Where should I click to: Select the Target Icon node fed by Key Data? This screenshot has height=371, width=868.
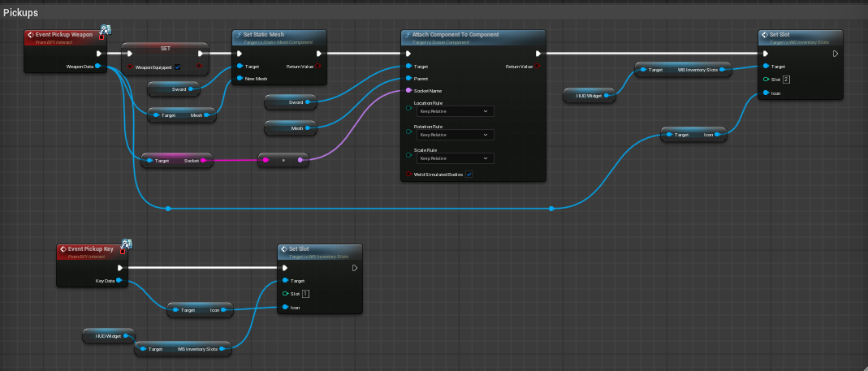coord(200,310)
